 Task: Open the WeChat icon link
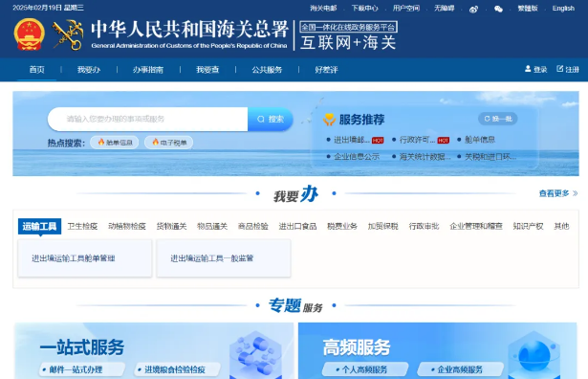pyautogui.click(x=498, y=9)
